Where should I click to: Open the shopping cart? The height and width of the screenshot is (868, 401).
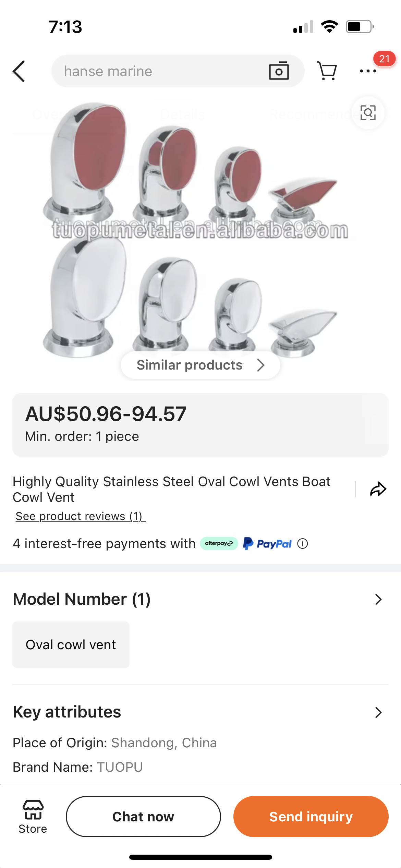[327, 71]
